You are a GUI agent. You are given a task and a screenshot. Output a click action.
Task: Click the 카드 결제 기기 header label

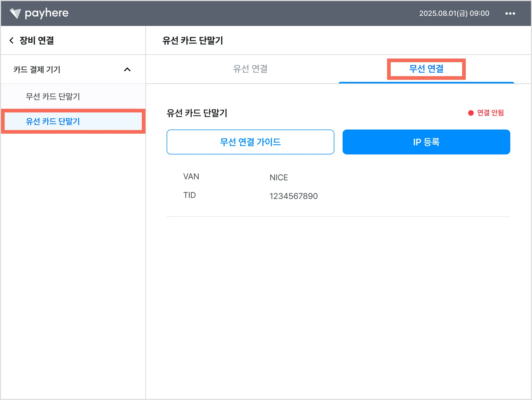point(37,69)
